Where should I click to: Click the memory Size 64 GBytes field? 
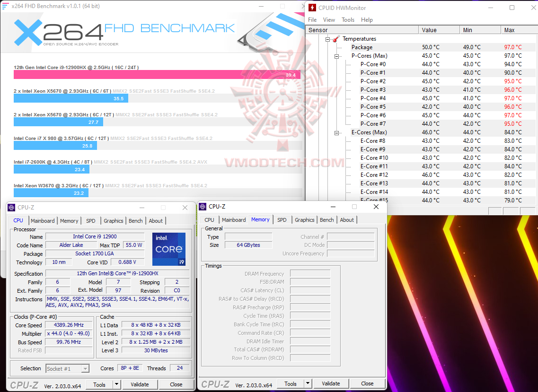coord(248,245)
